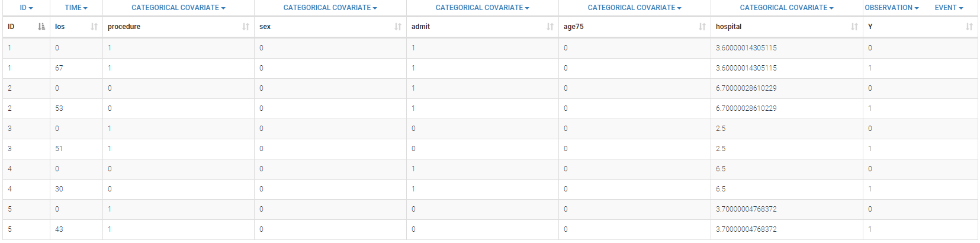Sort table by ID column icon
980x243 pixels.
click(41, 27)
